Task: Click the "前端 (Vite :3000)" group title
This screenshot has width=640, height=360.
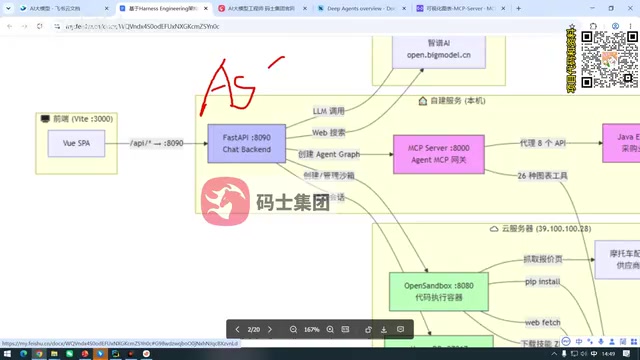Action: coord(77,119)
